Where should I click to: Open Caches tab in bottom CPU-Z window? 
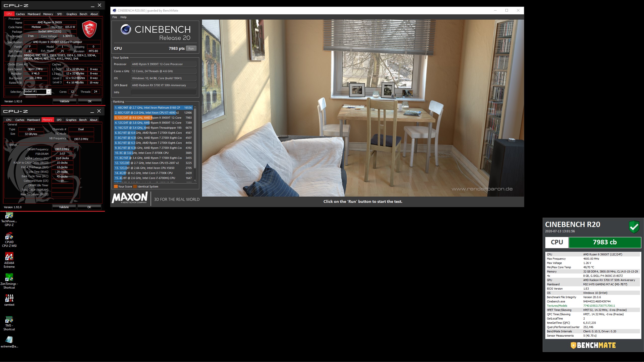20,120
